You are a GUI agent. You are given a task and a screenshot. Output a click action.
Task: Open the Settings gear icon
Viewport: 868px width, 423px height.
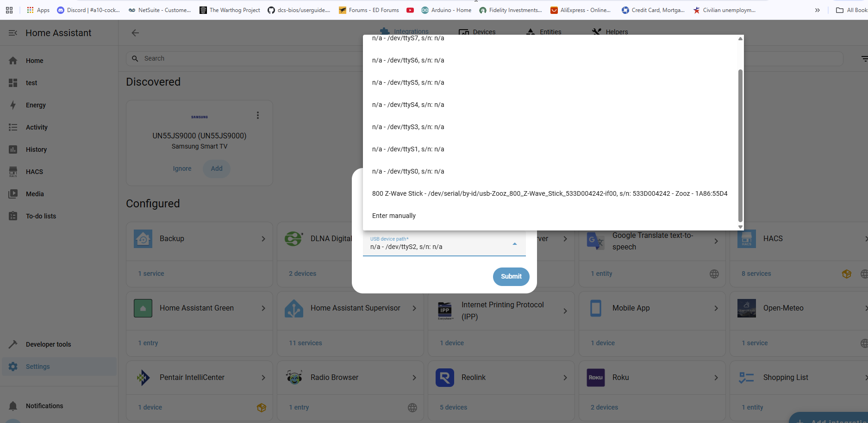[x=13, y=367]
